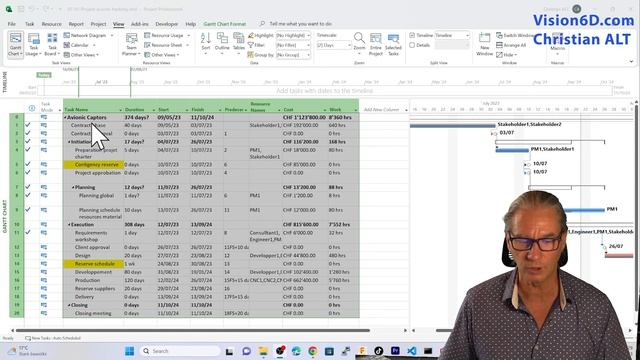Viewport: 640px width, 360px height.
Task: Switch to the Gantt Chart Format tab
Action: coord(224,24)
